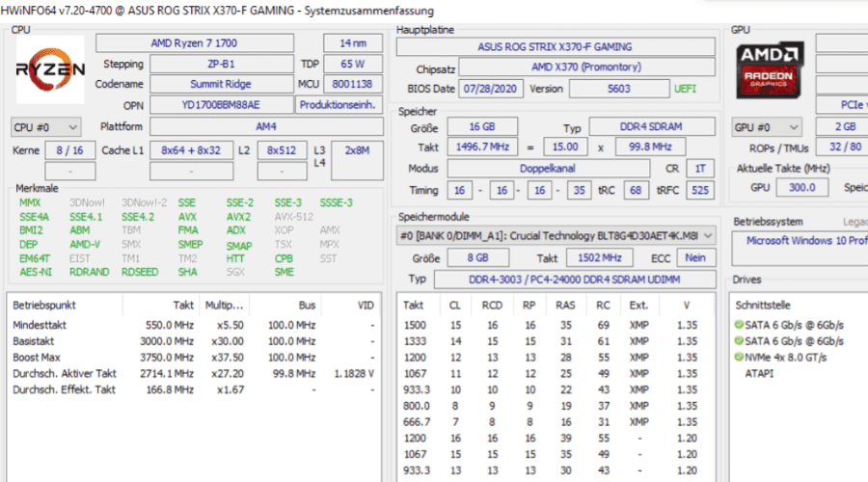
Task: Click the Doppelkanal mode field
Action: 548,169
